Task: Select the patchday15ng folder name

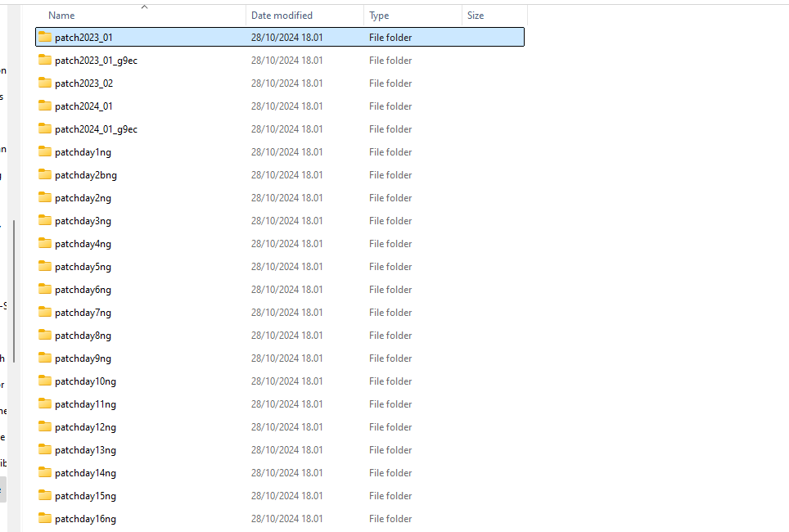Action: 86,496
